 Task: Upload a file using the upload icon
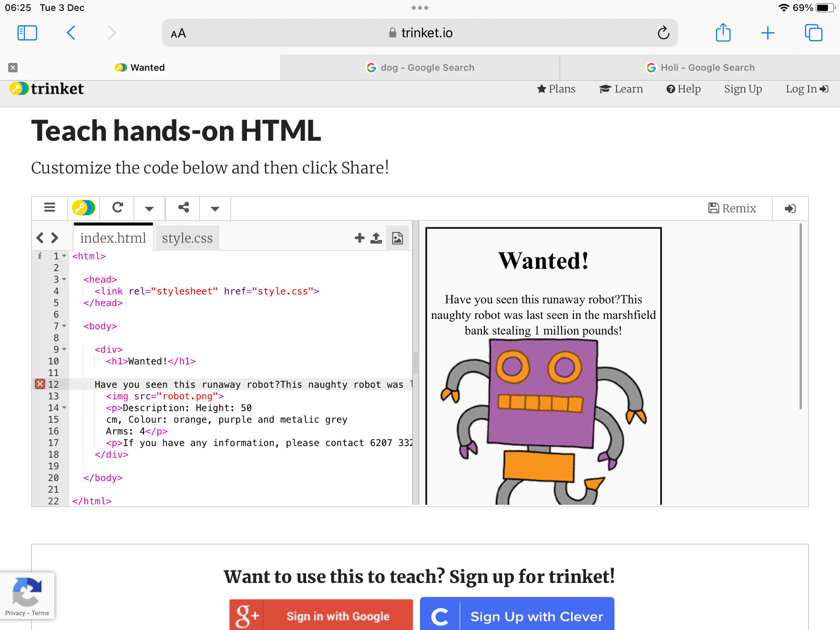tap(376, 238)
